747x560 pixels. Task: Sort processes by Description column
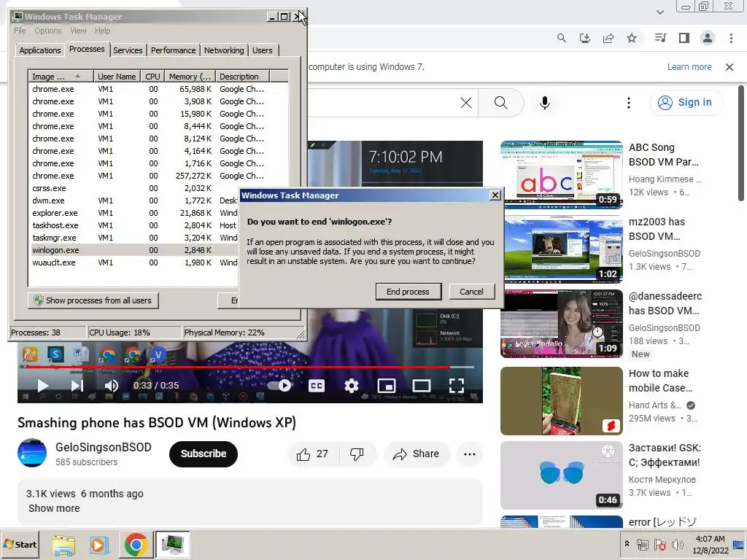point(242,76)
